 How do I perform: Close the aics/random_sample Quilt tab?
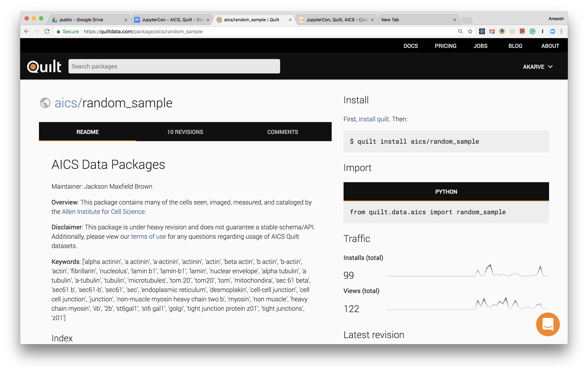[290, 20]
